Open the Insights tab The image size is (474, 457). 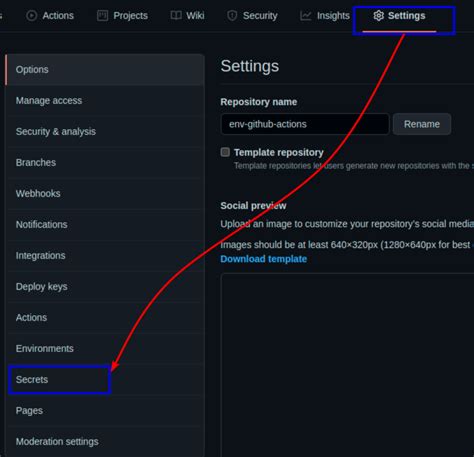[x=325, y=16]
